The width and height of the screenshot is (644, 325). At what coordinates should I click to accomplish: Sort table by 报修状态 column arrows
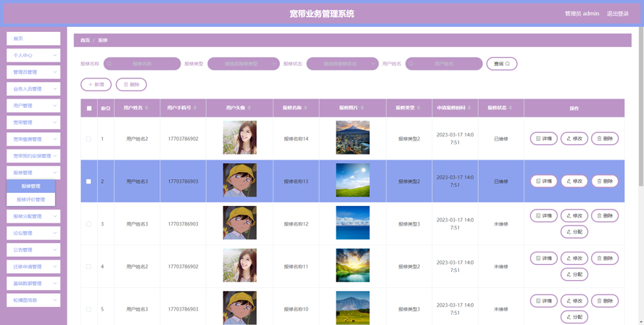point(511,108)
